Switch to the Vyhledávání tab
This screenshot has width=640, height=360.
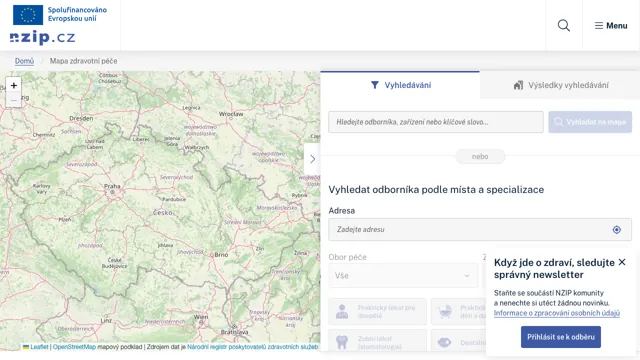[400, 85]
